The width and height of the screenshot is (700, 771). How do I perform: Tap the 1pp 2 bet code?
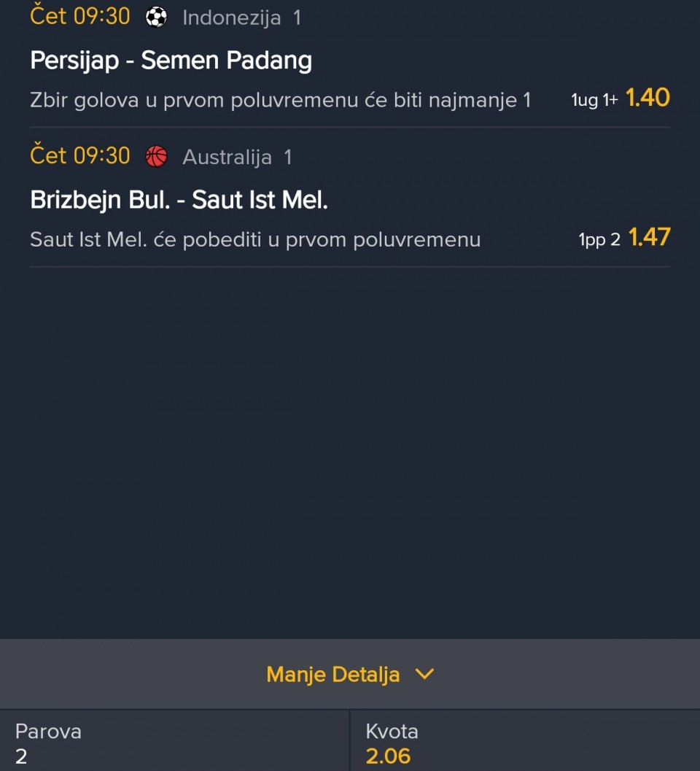pos(599,239)
